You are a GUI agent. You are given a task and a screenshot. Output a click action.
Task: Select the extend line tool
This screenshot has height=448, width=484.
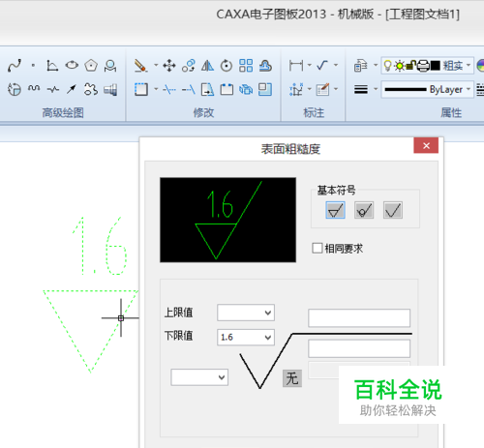pyautogui.click(x=188, y=89)
